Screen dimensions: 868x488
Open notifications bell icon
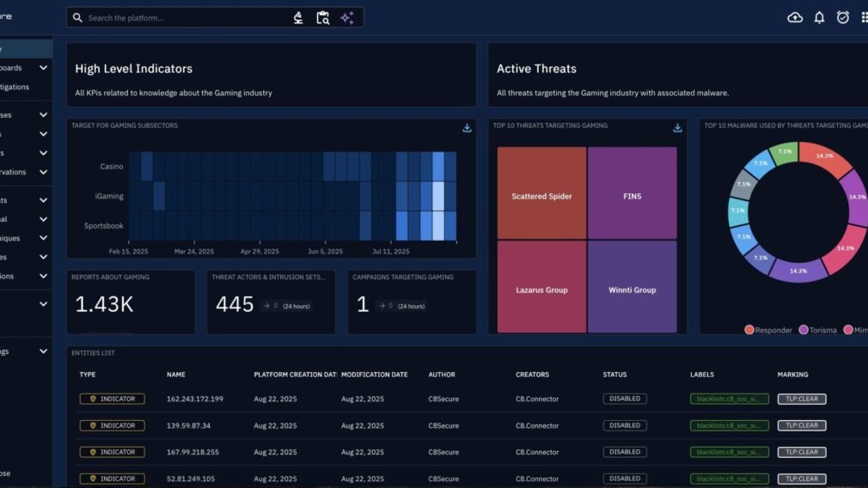[x=819, y=17]
